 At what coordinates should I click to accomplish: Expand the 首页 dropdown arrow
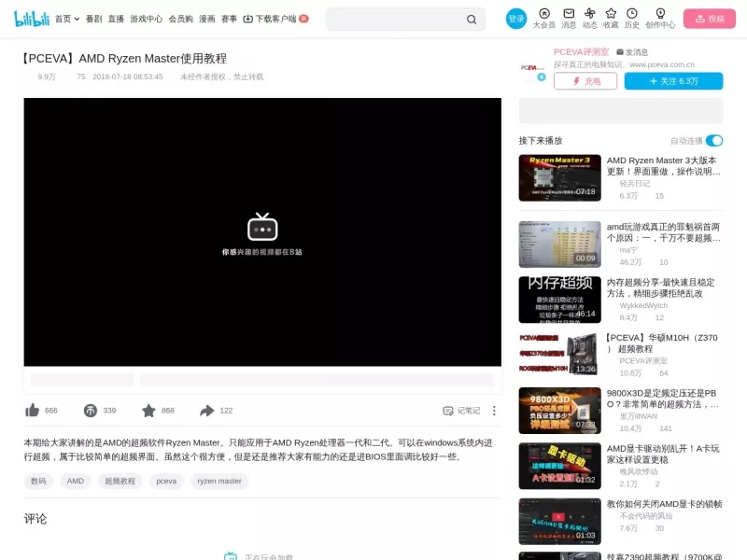point(77,19)
